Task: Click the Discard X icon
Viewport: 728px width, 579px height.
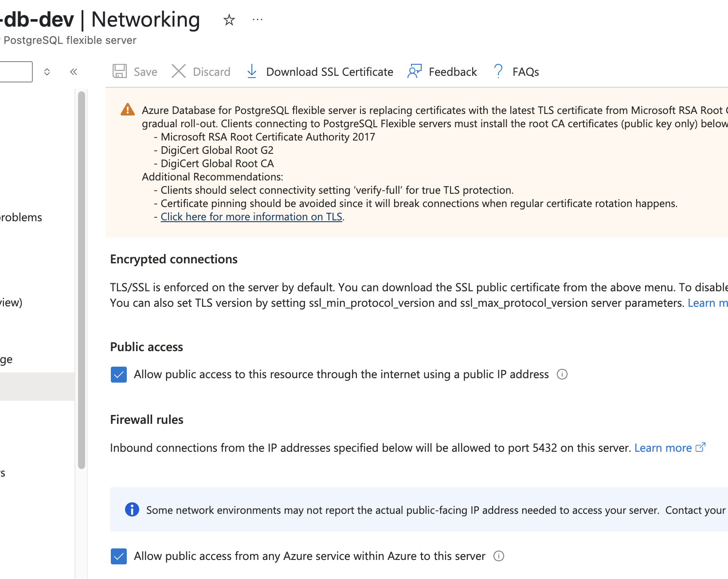Action: (x=179, y=71)
